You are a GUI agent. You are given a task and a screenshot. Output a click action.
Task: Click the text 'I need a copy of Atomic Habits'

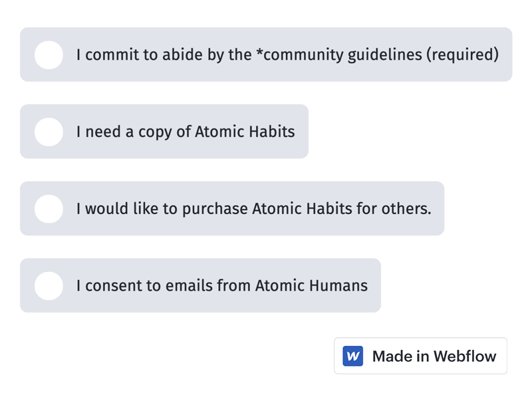[186, 132]
